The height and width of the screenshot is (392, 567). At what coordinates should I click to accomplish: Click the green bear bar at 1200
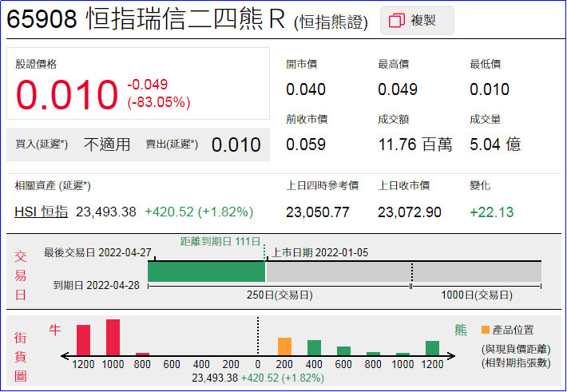click(433, 348)
